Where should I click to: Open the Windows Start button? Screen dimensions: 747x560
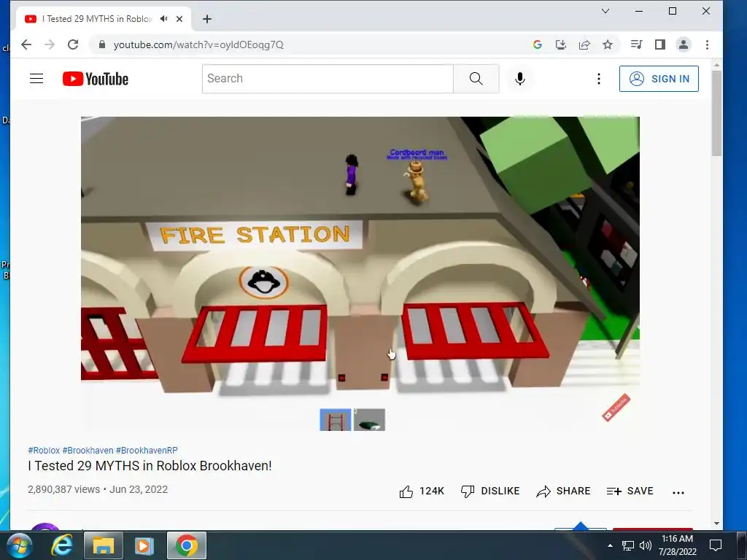pos(19,545)
